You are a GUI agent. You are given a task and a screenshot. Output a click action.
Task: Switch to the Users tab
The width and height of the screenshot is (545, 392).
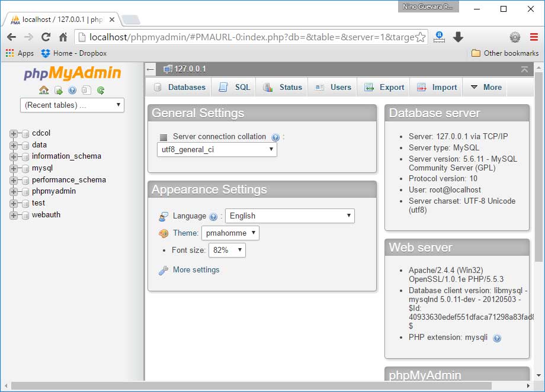tap(333, 87)
